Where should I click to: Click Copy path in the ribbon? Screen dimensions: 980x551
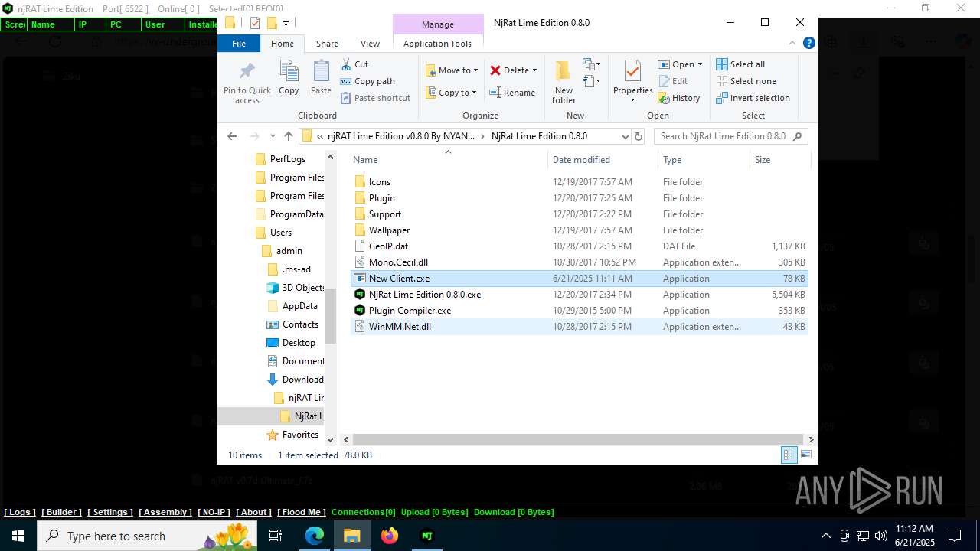(367, 81)
